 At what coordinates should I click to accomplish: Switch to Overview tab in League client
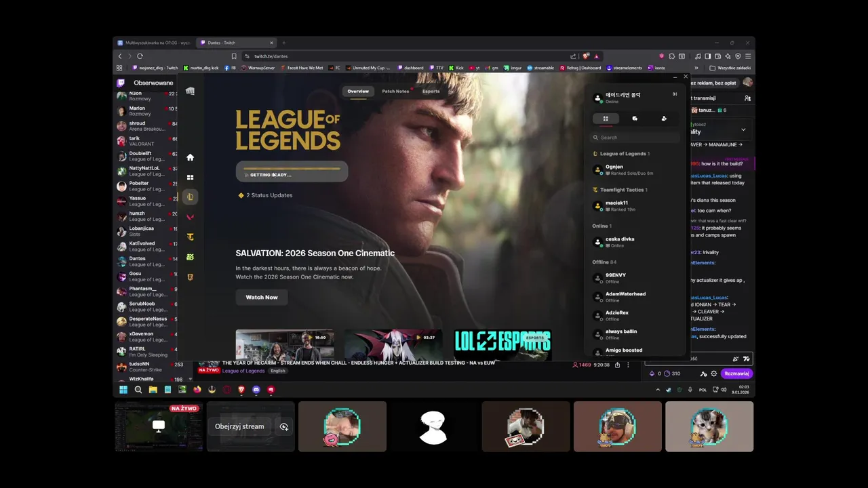(358, 91)
